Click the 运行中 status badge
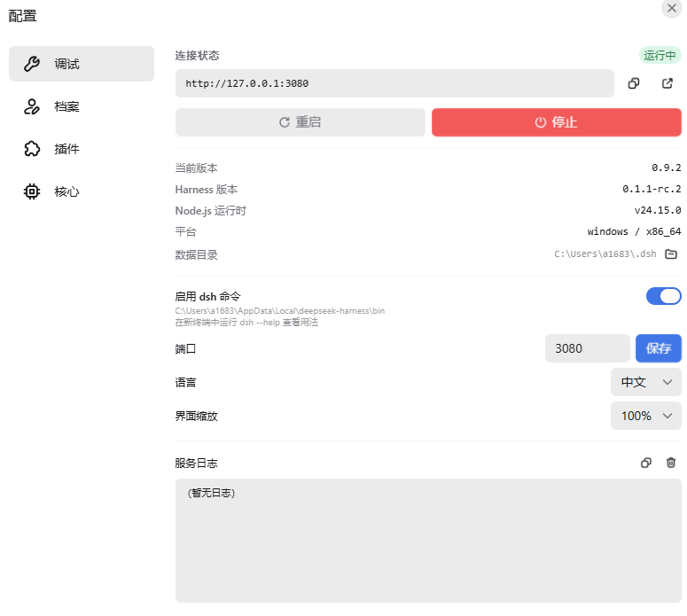 point(660,56)
